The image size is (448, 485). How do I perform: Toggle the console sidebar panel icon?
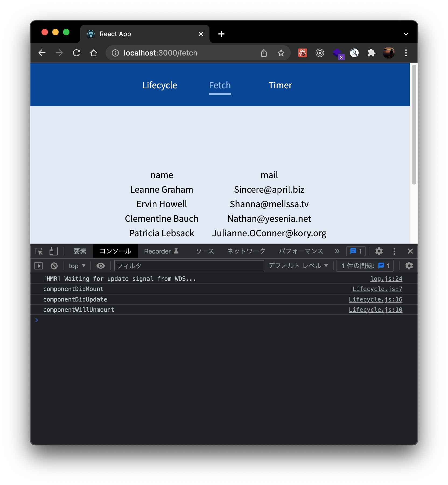(x=39, y=266)
